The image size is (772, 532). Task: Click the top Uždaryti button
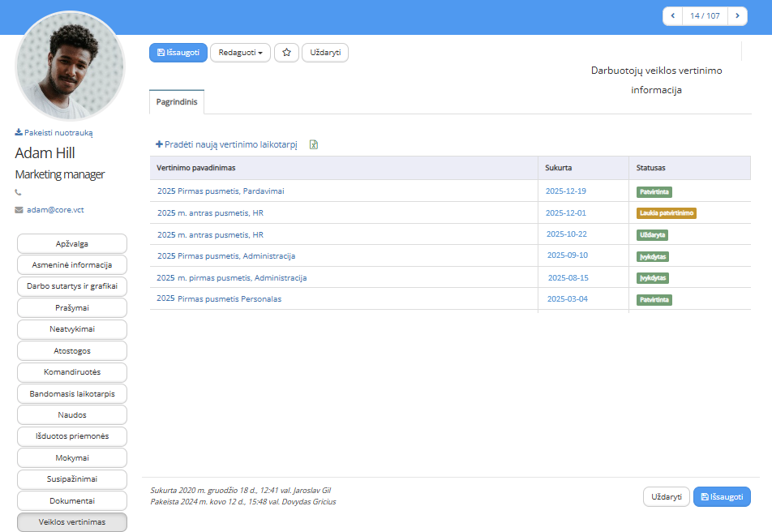[x=324, y=53]
